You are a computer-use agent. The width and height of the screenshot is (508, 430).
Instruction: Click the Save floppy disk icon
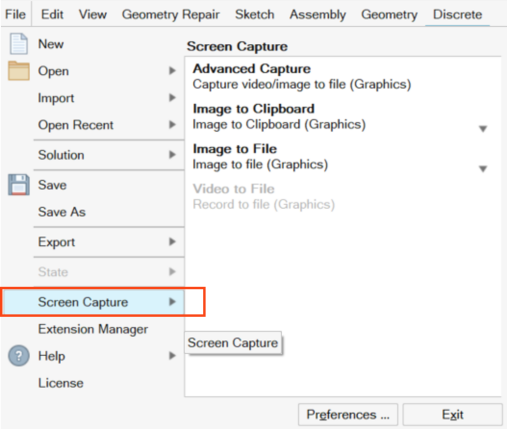[19, 185]
